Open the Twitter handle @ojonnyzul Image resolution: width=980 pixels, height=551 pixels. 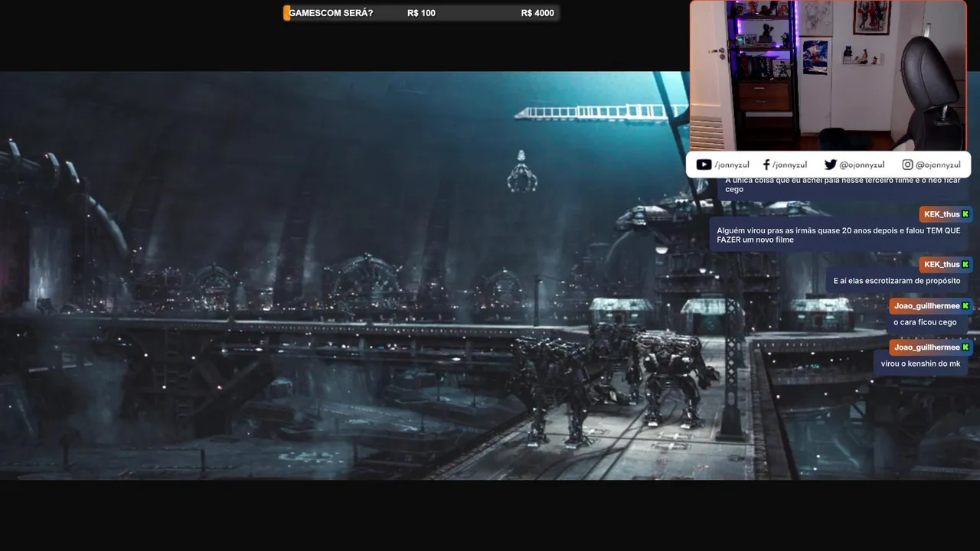pos(861,165)
